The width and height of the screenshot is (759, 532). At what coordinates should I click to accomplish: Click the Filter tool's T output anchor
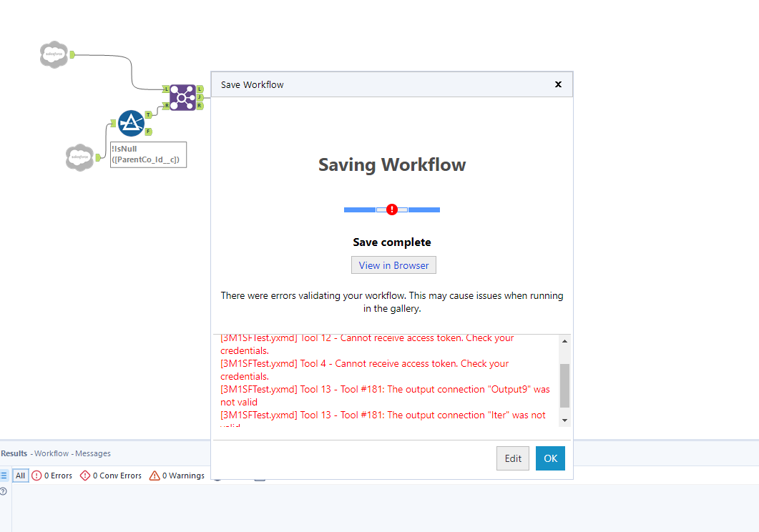(x=149, y=114)
